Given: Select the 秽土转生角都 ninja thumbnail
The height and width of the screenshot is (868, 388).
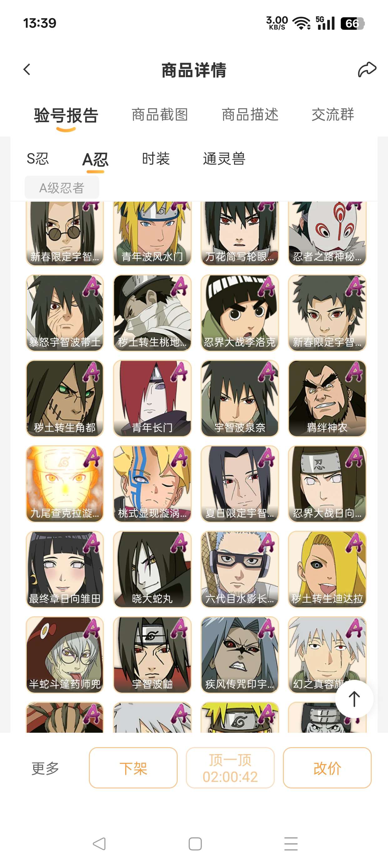Looking at the screenshot, I should click(65, 398).
